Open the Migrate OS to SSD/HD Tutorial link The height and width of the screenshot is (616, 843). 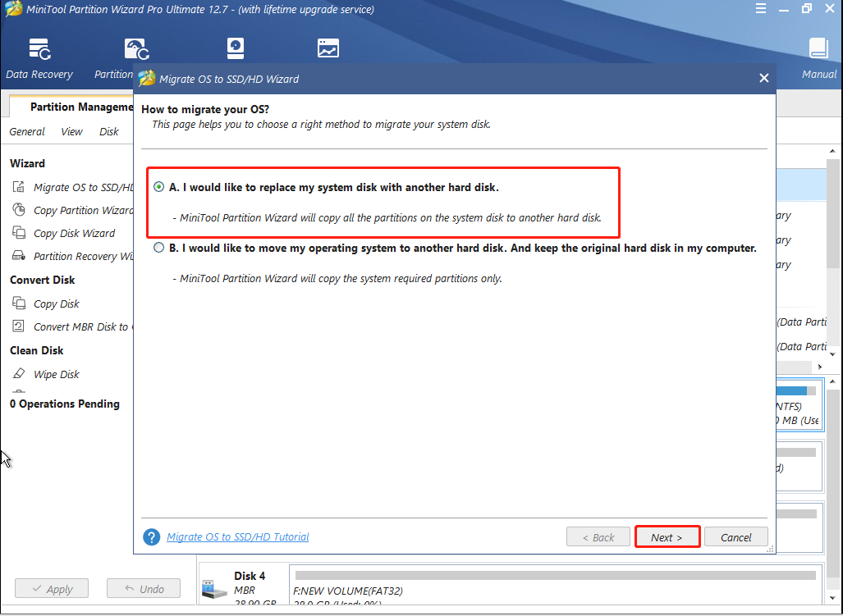(237, 537)
